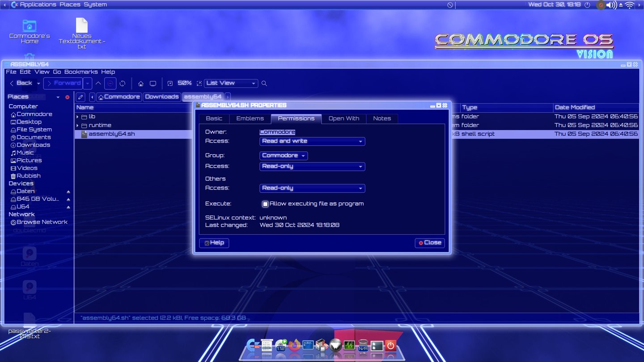Click the pencil edit-location icon
The image size is (644, 362).
(80, 97)
